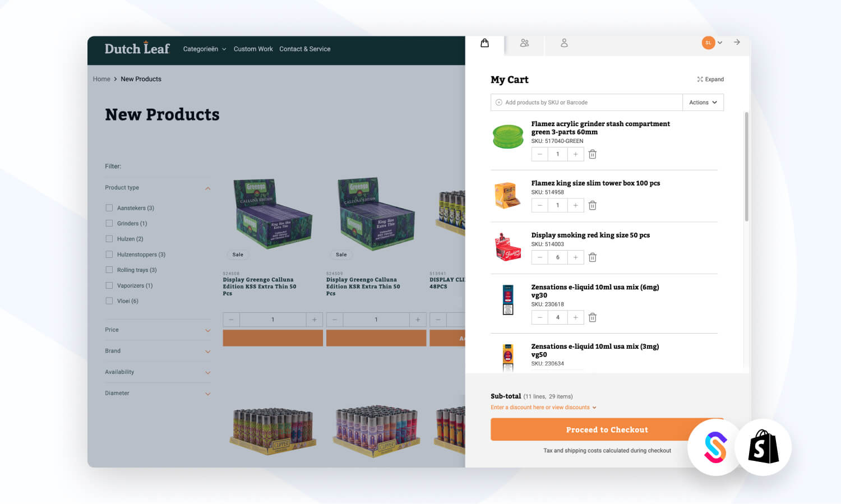This screenshot has width=841, height=504.
Task: Open the Actions dropdown
Action: tap(703, 103)
